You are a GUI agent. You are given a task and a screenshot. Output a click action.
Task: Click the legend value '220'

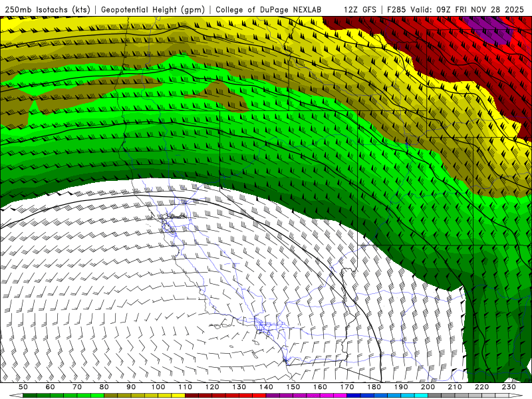pyautogui.click(x=481, y=387)
